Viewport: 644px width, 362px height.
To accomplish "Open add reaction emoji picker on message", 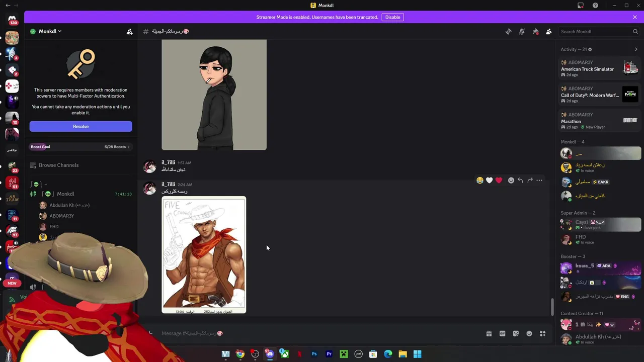I will [x=511, y=180].
